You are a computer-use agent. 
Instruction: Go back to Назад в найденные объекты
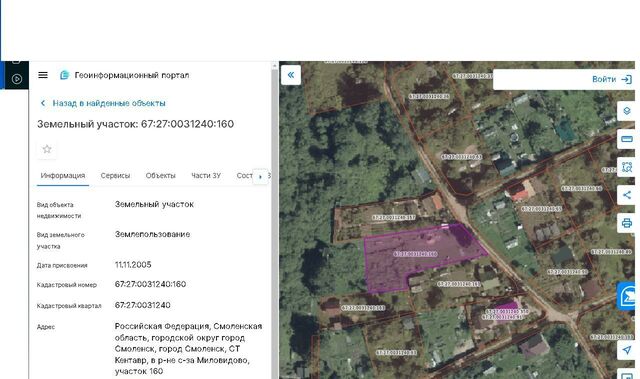(103, 103)
